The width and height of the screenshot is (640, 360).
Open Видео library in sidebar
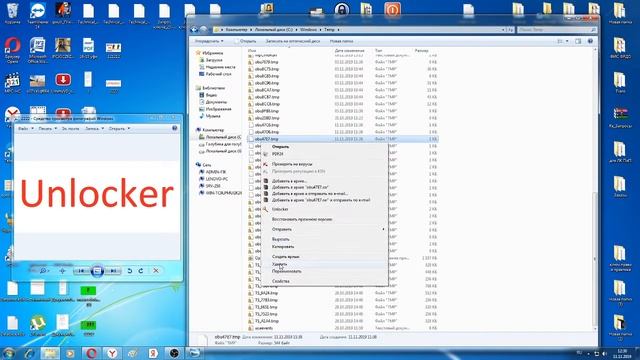(211, 95)
